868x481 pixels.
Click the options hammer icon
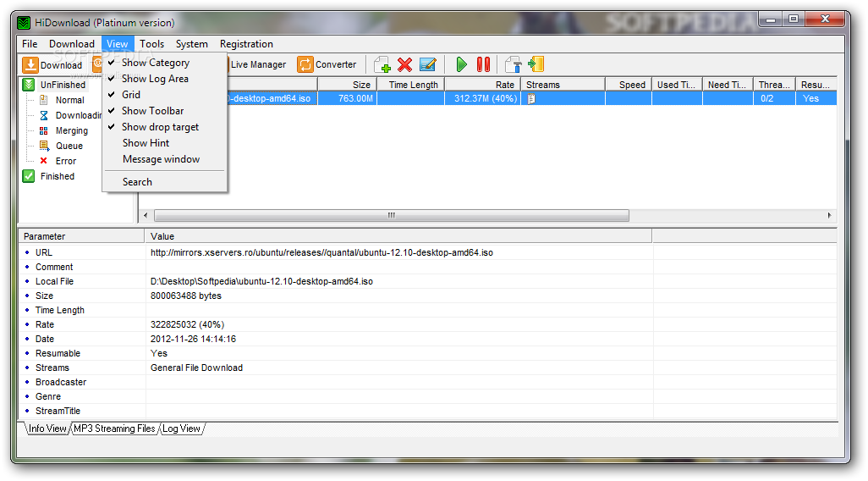(514, 64)
